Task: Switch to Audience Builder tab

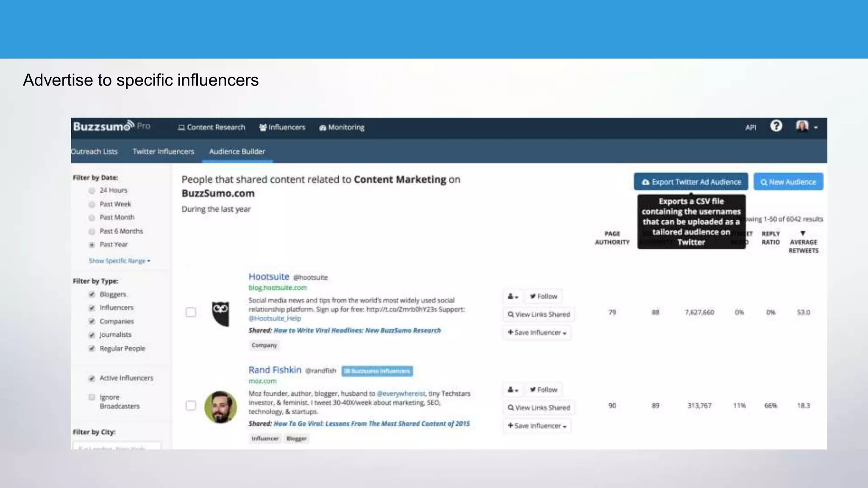Action: pyautogui.click(x=237, y=151)
